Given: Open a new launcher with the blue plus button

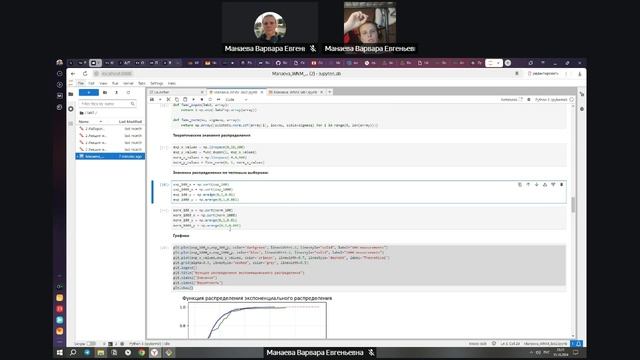Looking at the screenshot, I should 89,93.
